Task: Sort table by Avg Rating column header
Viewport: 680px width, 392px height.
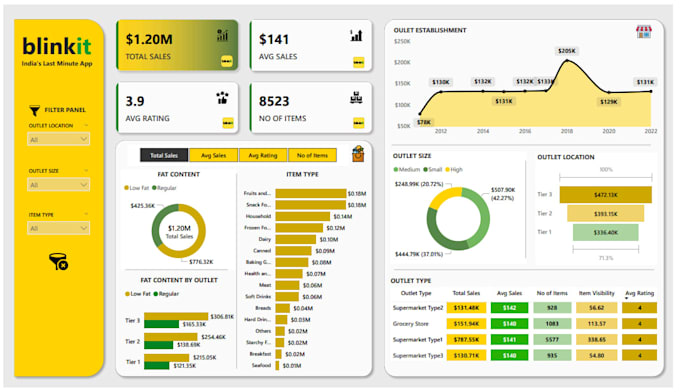Action: tap(639, 293)
